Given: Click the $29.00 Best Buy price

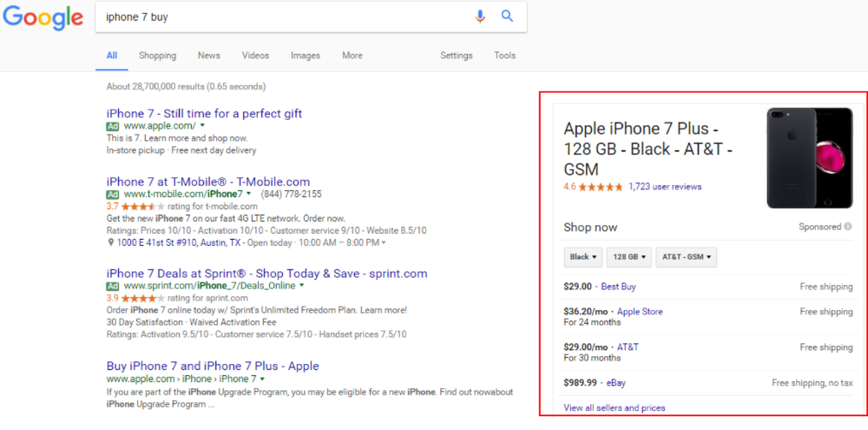Looking at the screenshot, I should click(x=578, y=287).
